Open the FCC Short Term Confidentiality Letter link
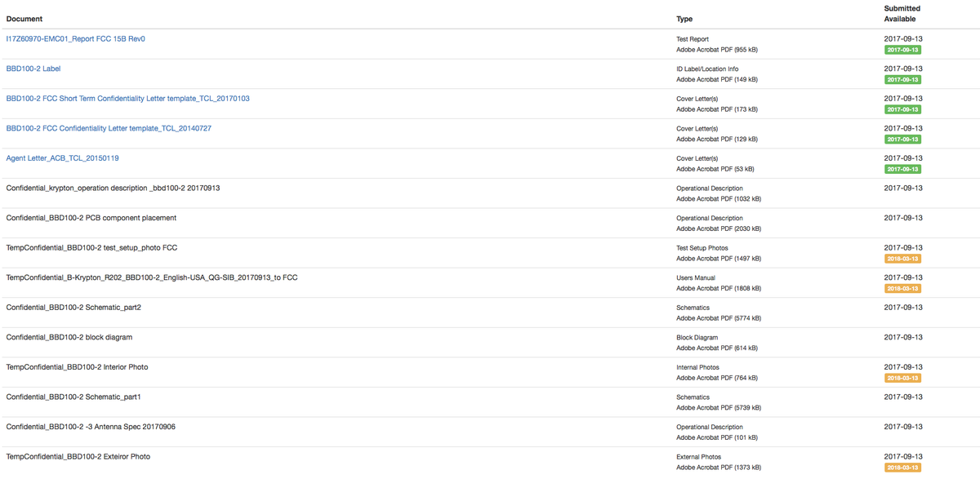This screenshot has height=479, width=980. tap(127, 99)
